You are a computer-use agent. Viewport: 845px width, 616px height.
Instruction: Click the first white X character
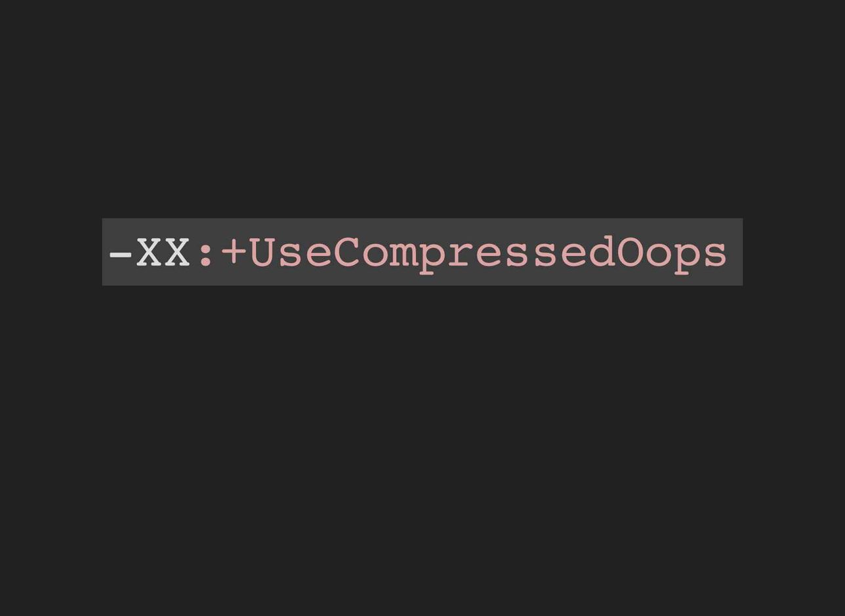(x=150, y=253)
